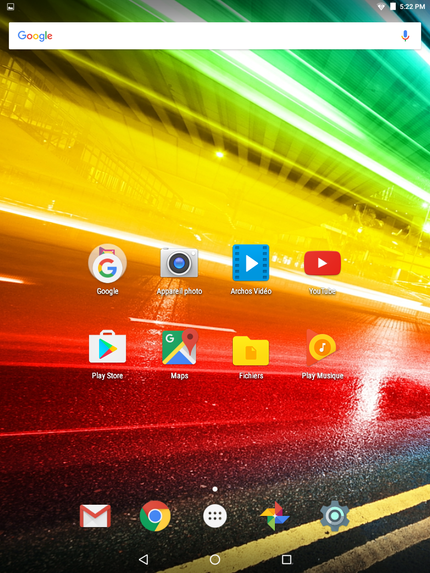430x573 pixels.
Task: Tap the 5:22 PM clock
Action: (412, 7)
